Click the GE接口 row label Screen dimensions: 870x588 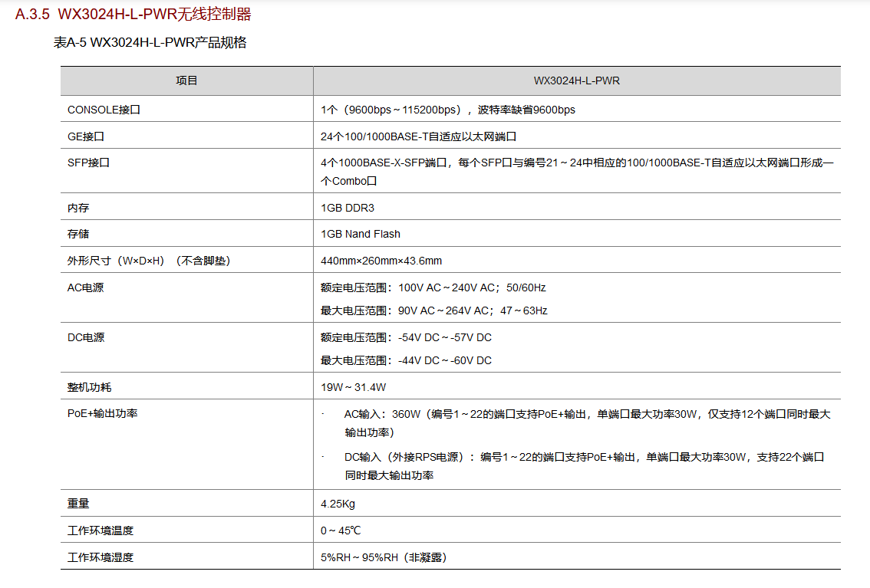(86, 136)
